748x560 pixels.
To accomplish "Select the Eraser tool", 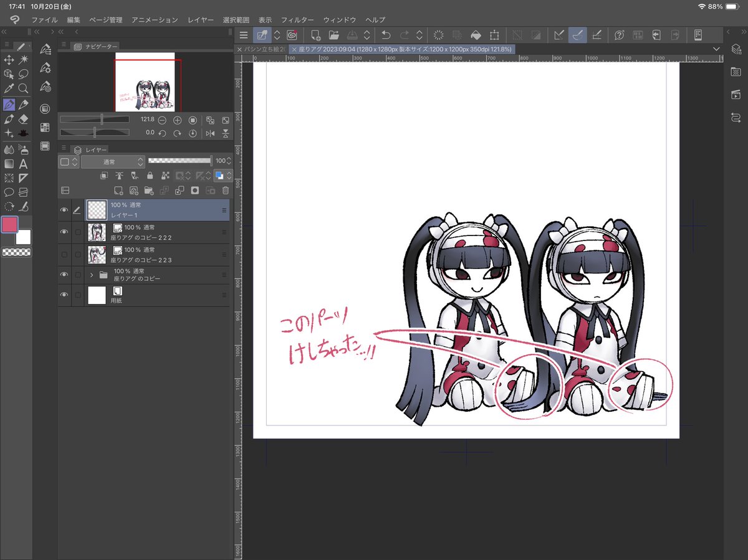I will 24,119.
